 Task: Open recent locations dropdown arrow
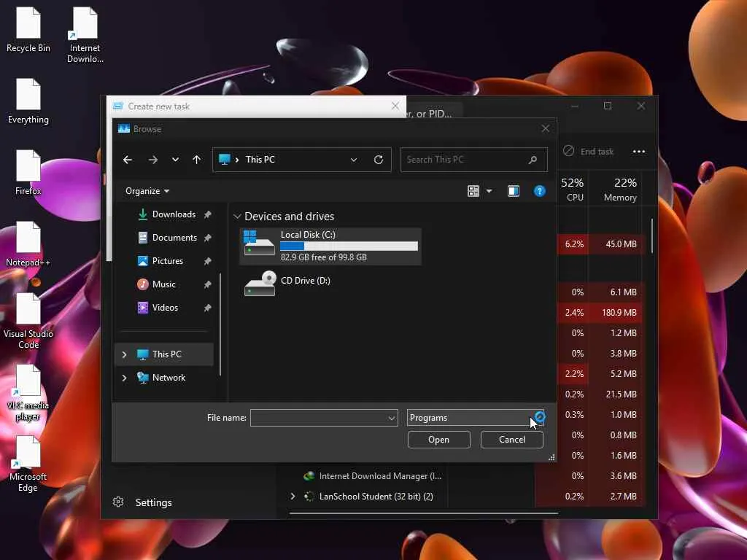pyautogui.click(x=175, y=160)
